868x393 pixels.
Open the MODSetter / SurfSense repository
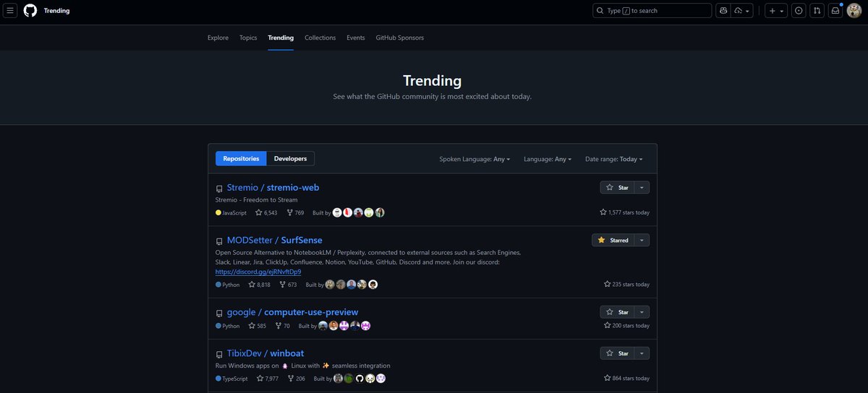click(274, 241)
